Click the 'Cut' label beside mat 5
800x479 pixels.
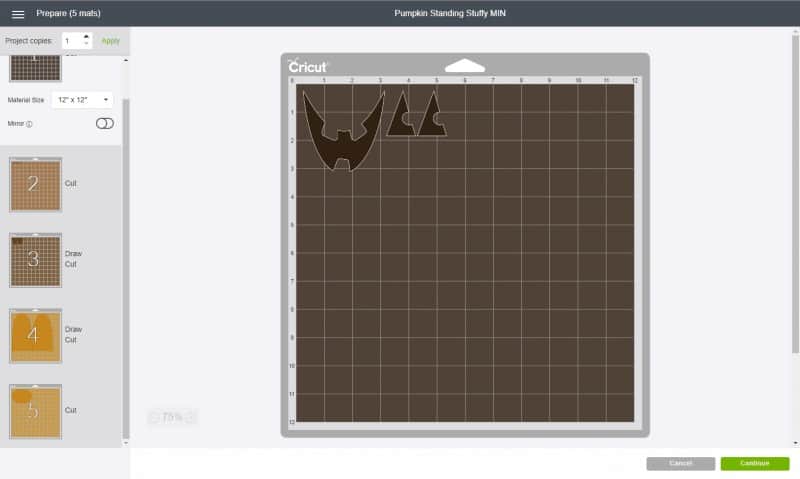[x=70, y=410]
